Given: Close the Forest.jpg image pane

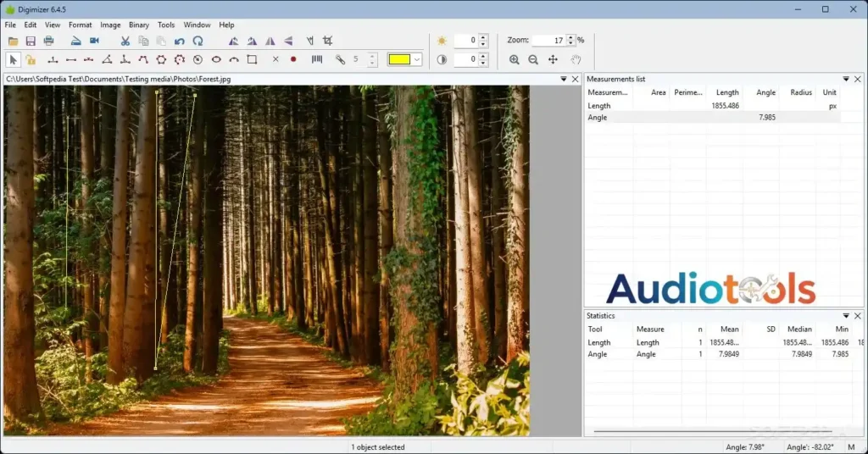Looking at the screenshot, I should tap(576, 79).
